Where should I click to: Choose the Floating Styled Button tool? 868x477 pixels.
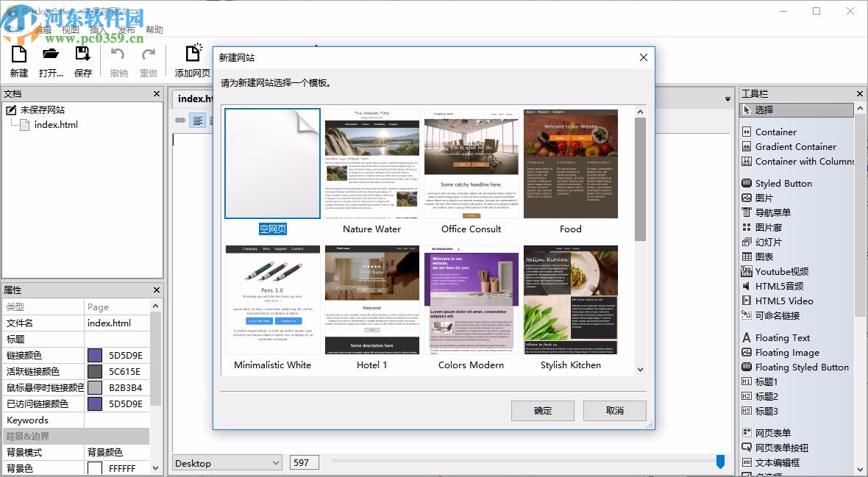(797, 367)
